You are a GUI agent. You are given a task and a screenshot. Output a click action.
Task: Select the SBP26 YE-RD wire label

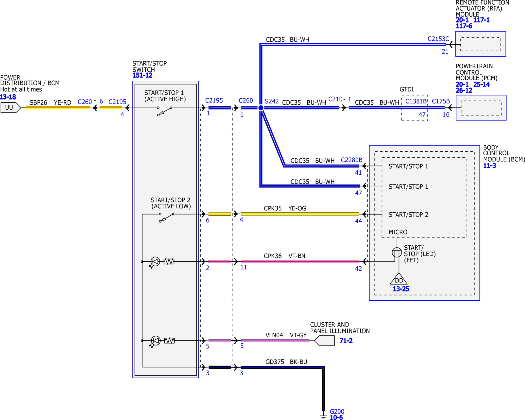[x=51, y=103]
